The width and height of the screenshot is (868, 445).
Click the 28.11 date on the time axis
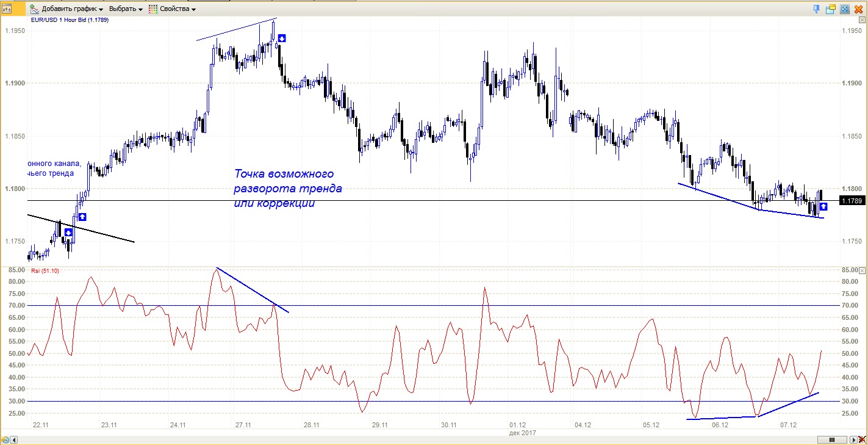click(x=311, y=425)
